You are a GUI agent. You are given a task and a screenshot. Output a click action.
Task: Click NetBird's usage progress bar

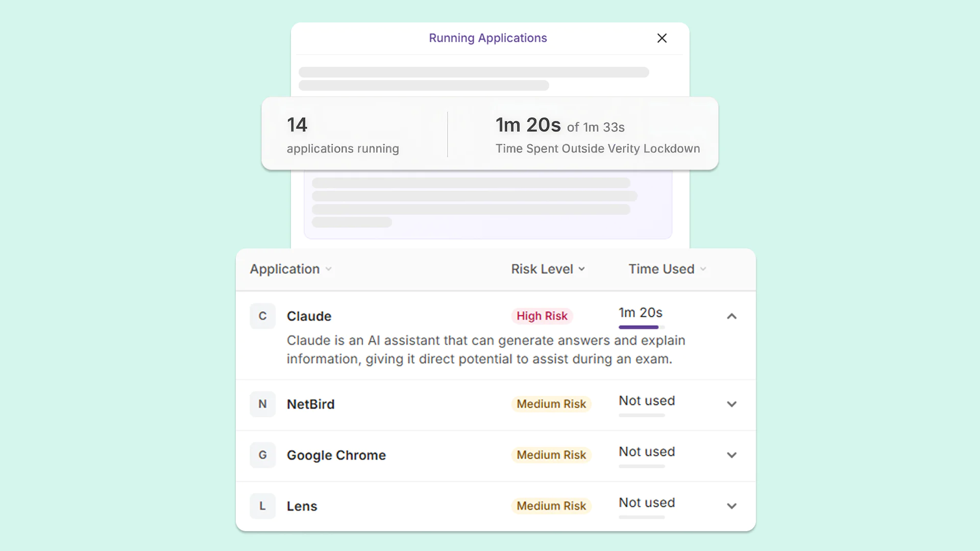642,415
